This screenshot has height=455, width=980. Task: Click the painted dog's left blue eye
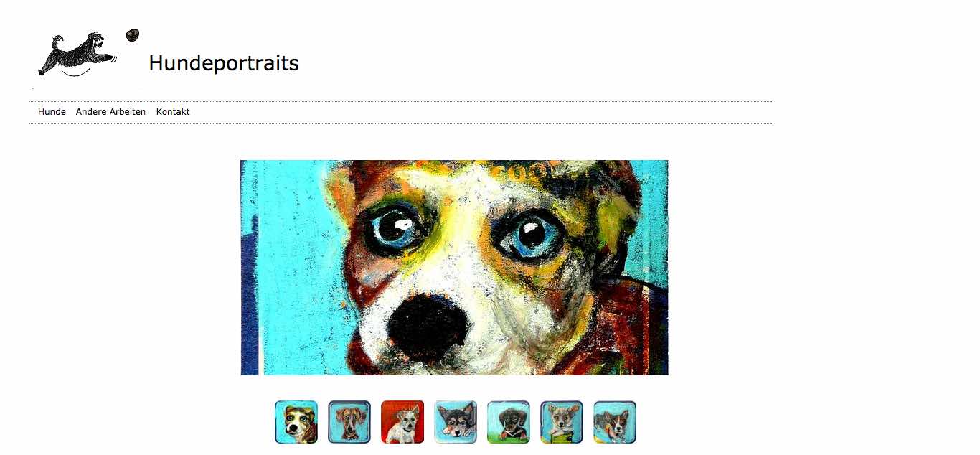coord(393,227)
